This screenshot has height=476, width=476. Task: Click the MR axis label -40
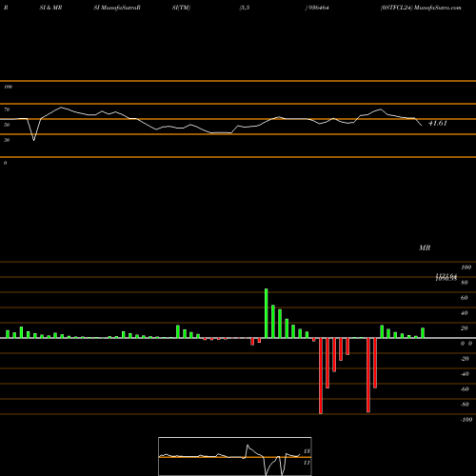click(x=465, y=374)
